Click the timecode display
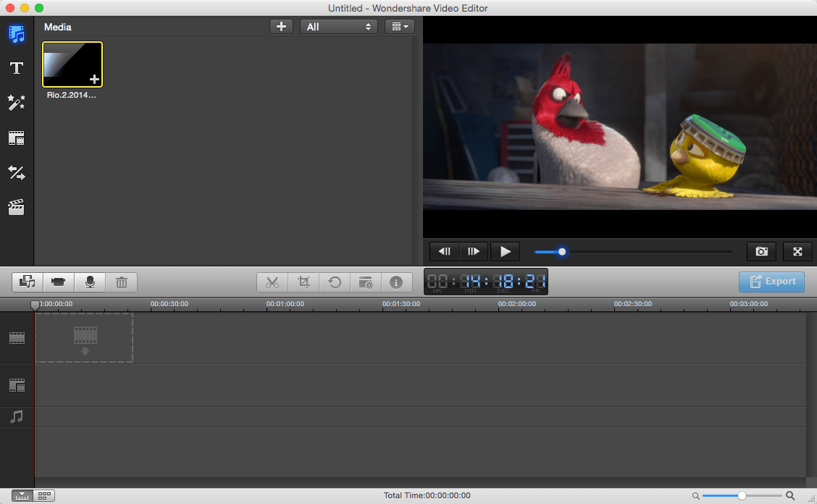 (486, 282)
